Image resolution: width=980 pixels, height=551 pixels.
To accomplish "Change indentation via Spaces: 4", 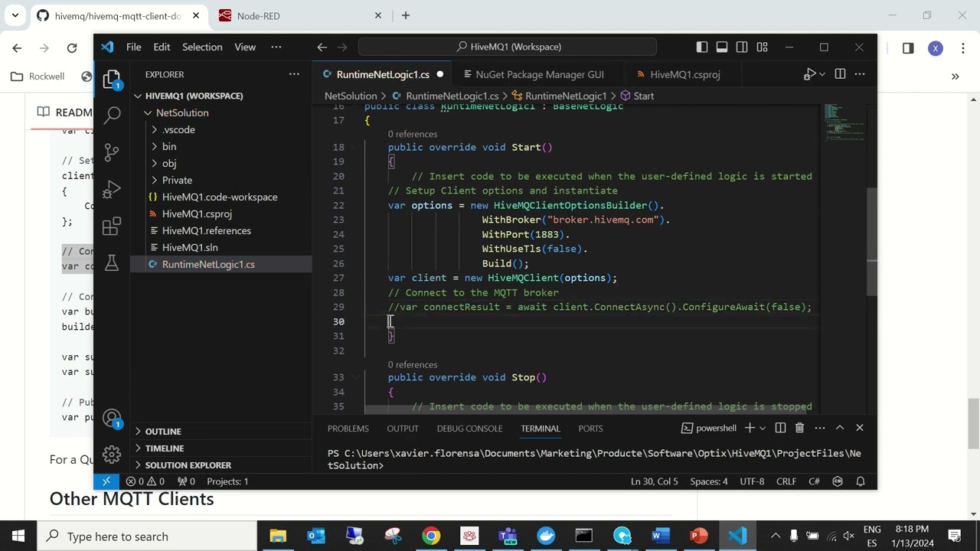I will (x=709, y=481).
